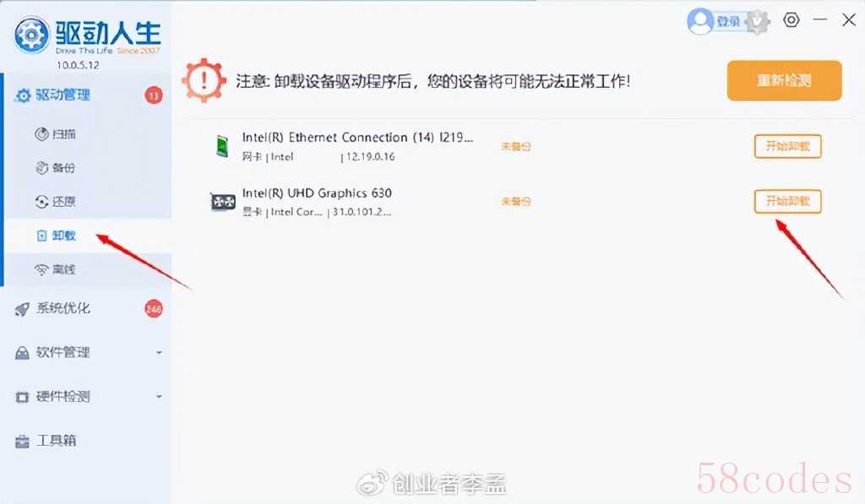Click the 驱动人生 gear logo icon
Image resolution: width=865 pixels, height=504 pixels.
31,35
